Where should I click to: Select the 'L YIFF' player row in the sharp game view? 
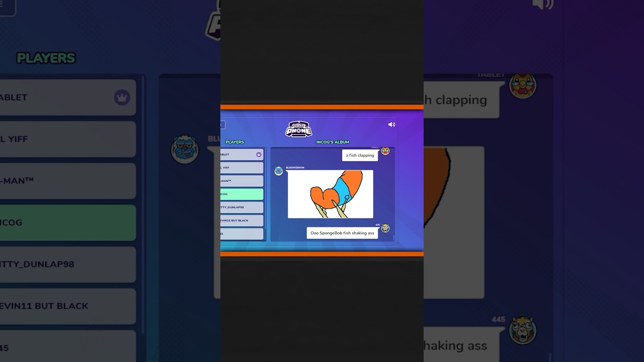point(242,167)
